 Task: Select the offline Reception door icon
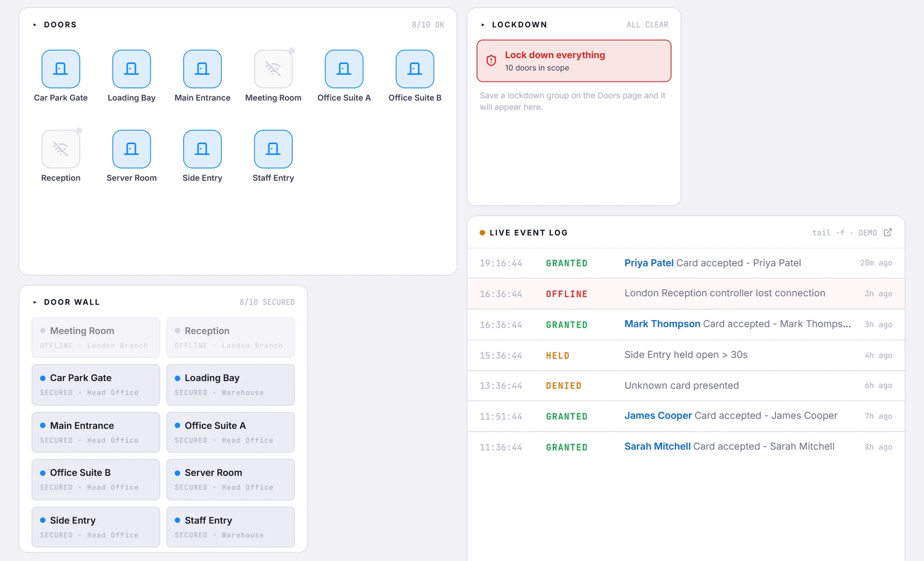61,149
